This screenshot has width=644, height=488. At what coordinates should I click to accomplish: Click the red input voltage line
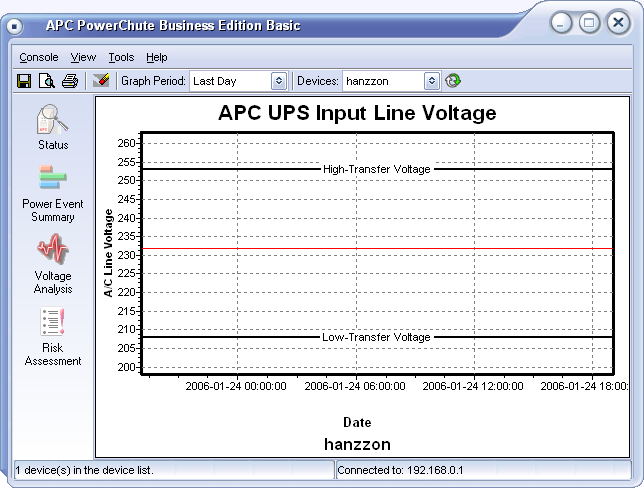(377, 249)
